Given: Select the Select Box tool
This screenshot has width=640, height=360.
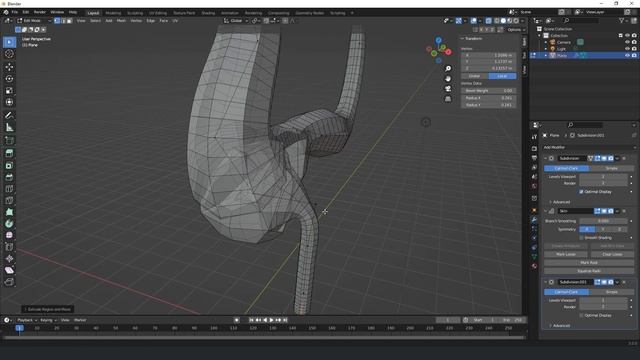Looking at the screenshot, I should click(x=9, y=42).
